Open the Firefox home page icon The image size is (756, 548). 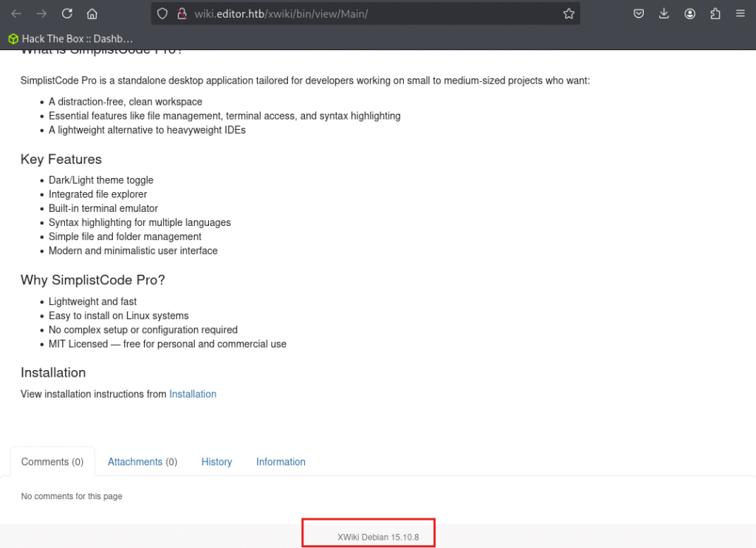pos(92,13)
